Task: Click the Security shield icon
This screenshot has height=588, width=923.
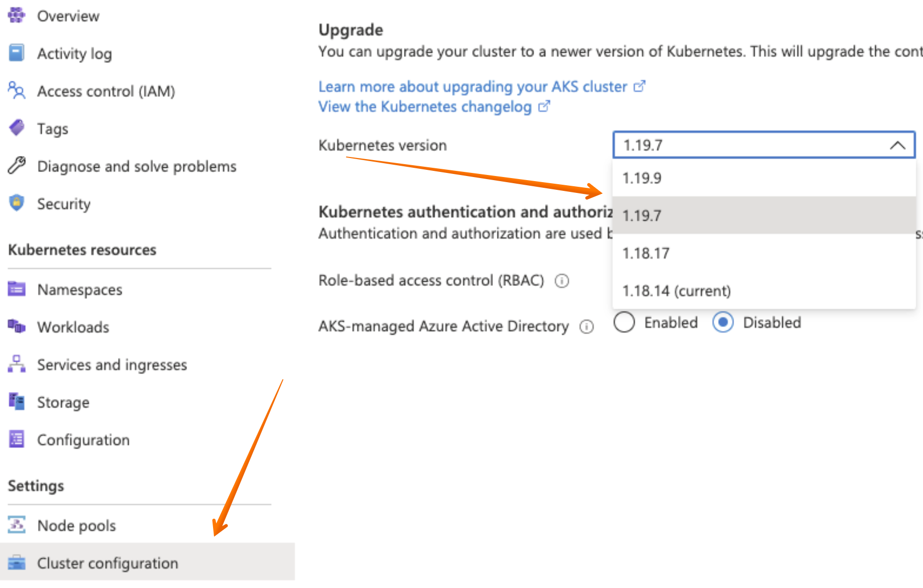Action: point(16,203)
